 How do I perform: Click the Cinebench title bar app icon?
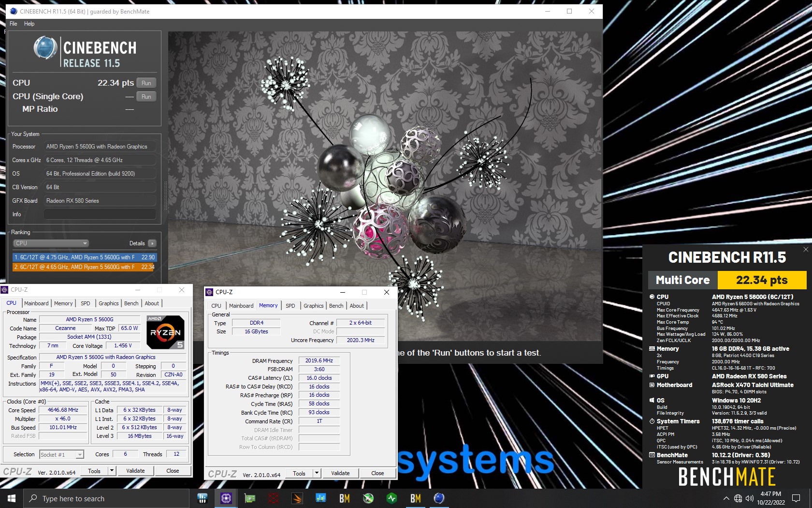(x=14, y=11)
